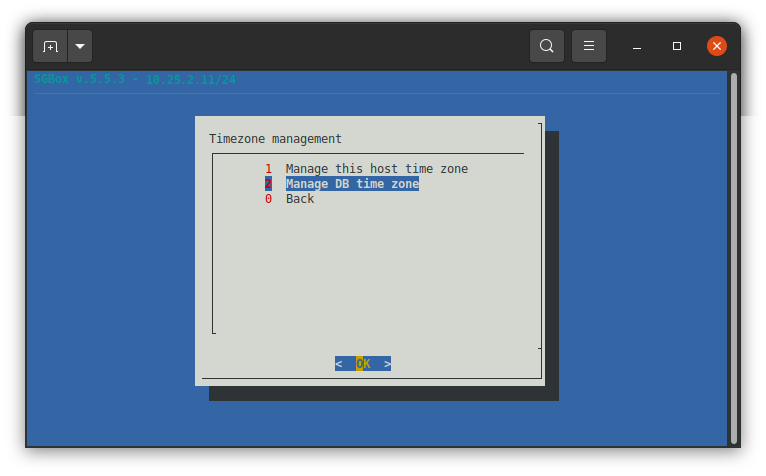Select "Manage DB time zone" entry
This screenshot has height=476, width=766.
coord(352,184)
